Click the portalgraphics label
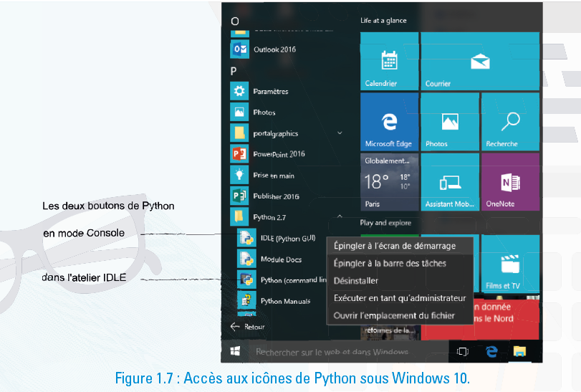 275,133
